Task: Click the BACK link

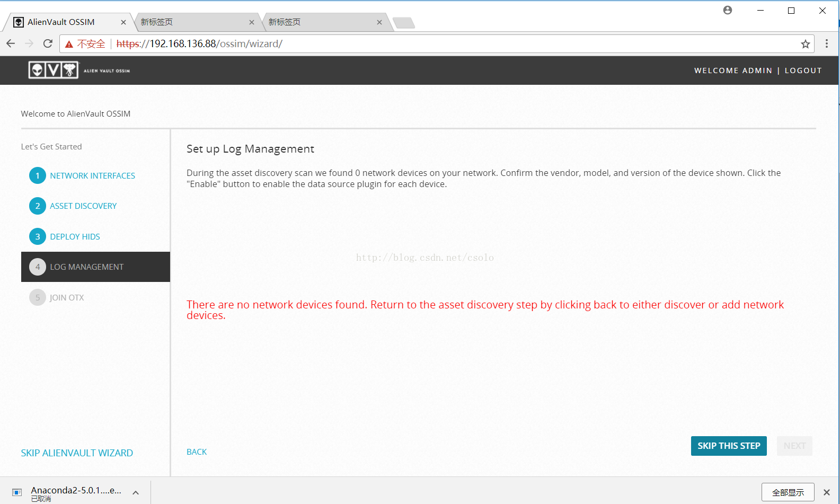Action: (x=197, y=452)
